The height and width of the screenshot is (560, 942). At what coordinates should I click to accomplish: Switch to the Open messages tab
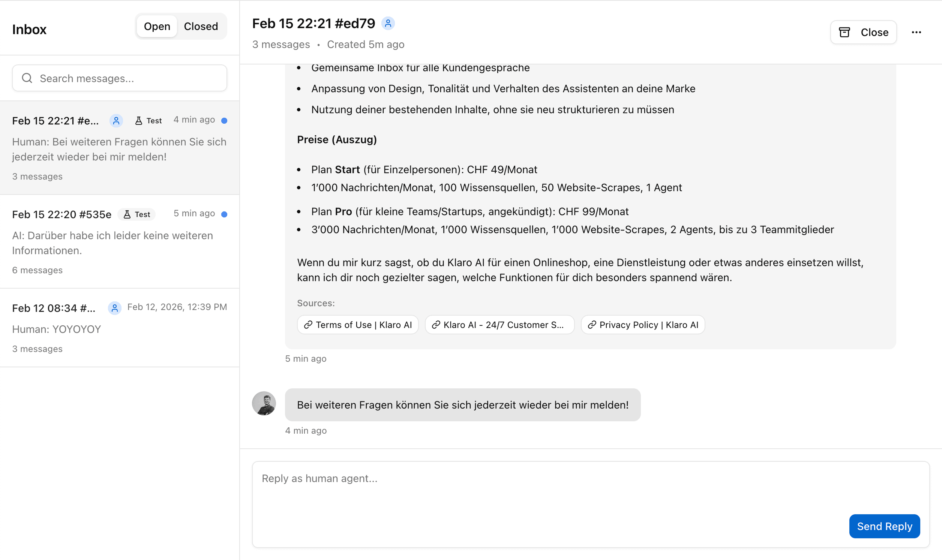(157, 26)
